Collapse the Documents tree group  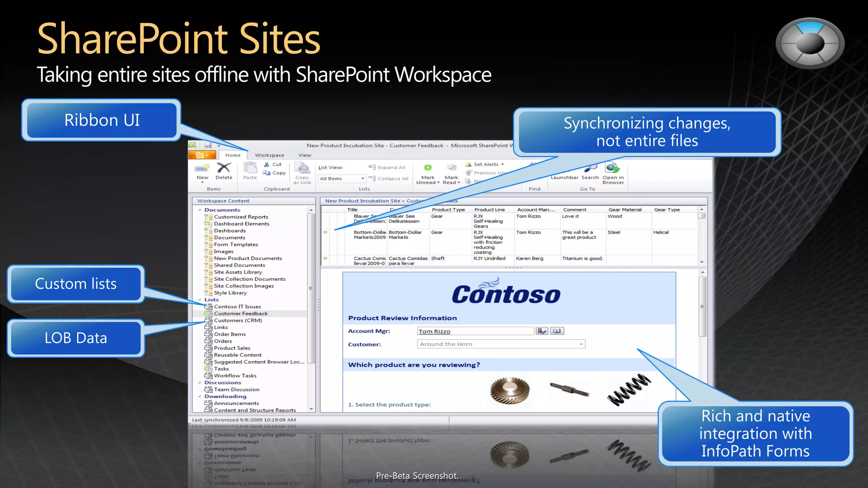pyautogui.click(x=200, y=210)
